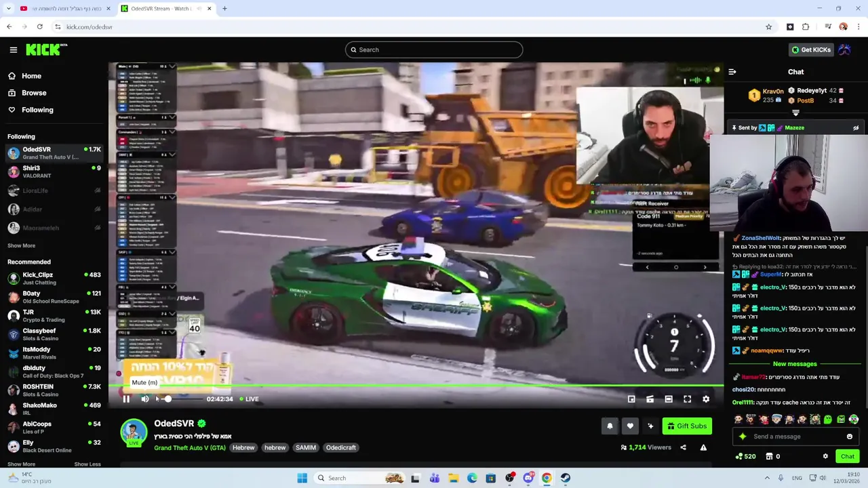The height and width of the screenshot is (488, 868).
Task: Jump to LIVE in the player
Action: tap(249, 399)
